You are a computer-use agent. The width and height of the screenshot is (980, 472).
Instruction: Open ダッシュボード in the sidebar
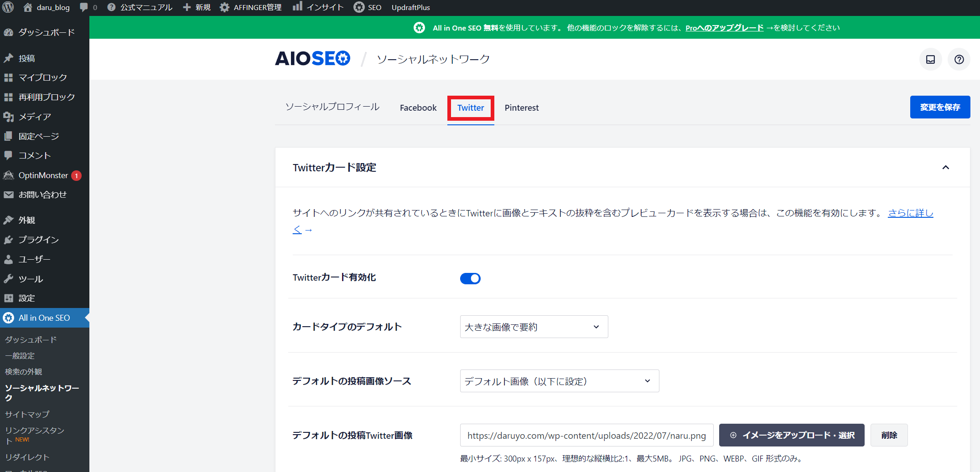pyautogui.click(x=45, y=32)
